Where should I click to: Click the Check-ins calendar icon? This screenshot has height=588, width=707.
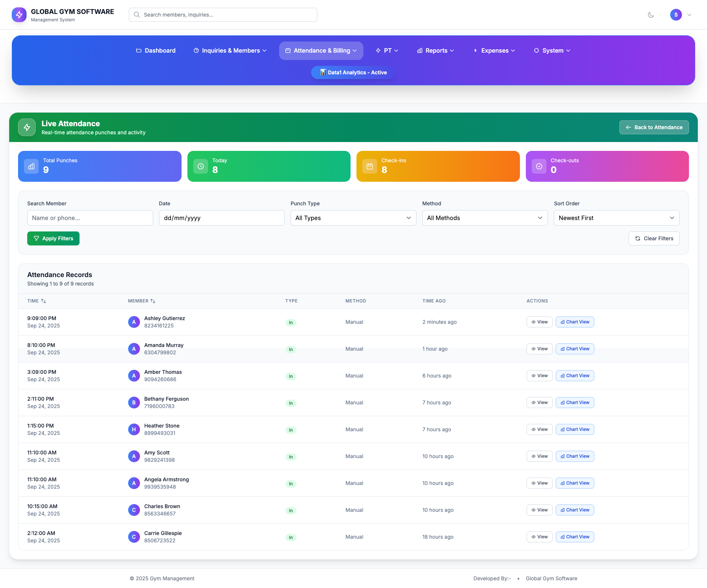click(370, 166)
